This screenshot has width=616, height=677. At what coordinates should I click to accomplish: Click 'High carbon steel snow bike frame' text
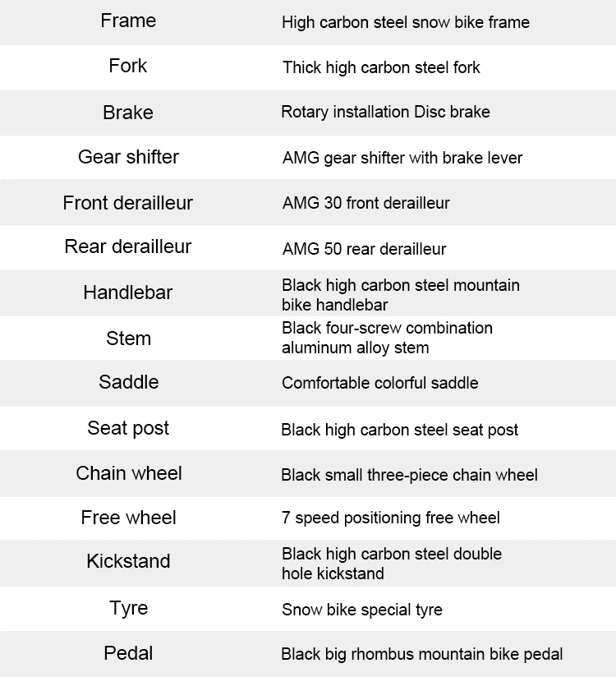coord(406,22)
